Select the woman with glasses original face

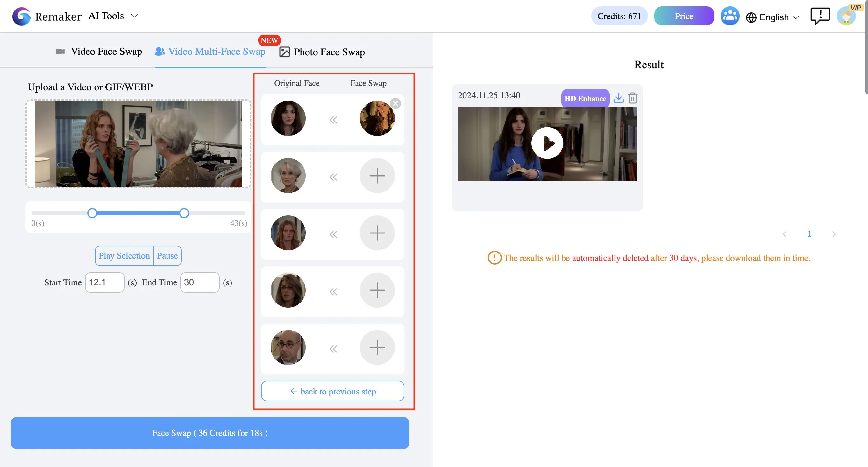click(x=288, y=290)
